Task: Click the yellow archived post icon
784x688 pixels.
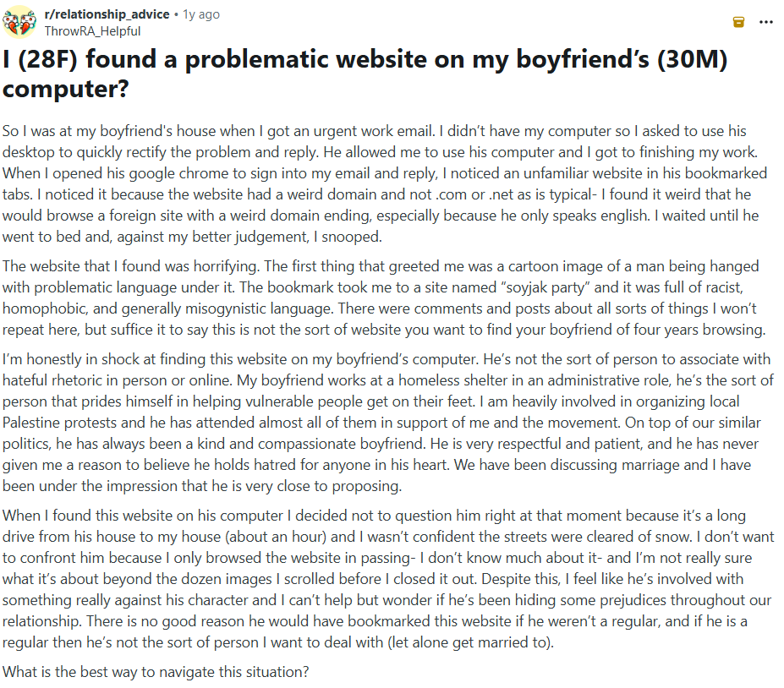Action: click(x=738, y=22)
